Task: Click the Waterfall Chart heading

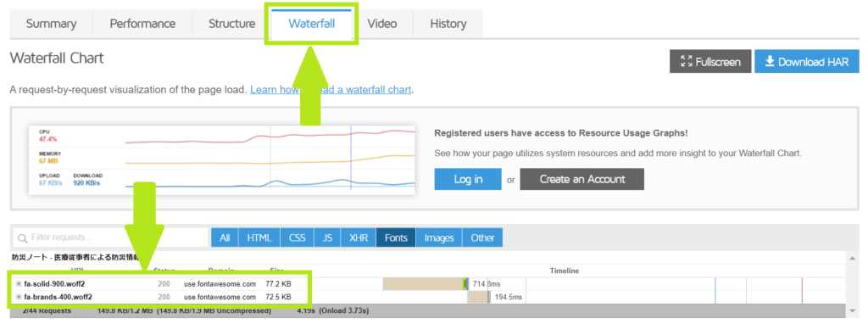Action: pyautogui.click(x=57, y=58)
